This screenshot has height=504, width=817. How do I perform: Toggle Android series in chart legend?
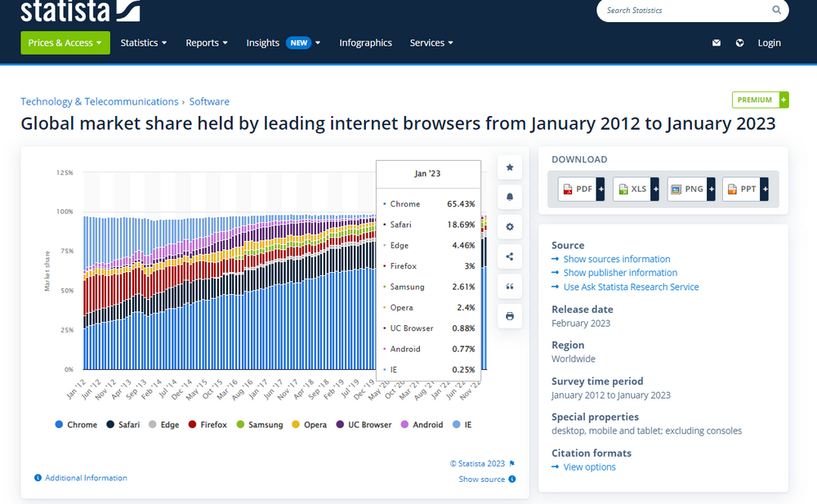coord(422,425)
